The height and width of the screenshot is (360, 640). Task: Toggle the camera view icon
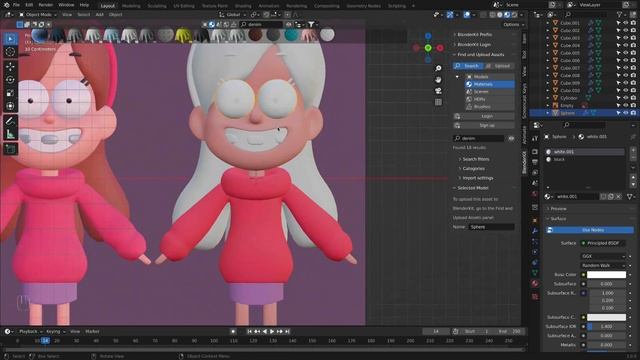pyautogui.click(x=438, y=91)
